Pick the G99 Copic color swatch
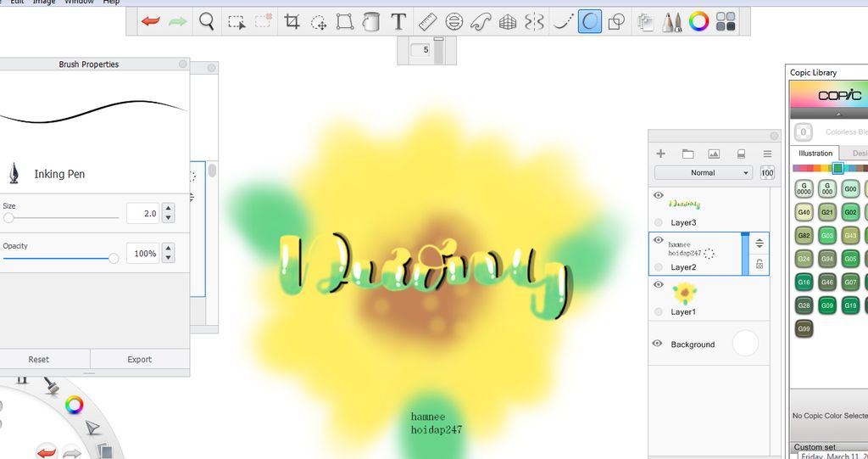Screen dimensions: 868x459 804,328
